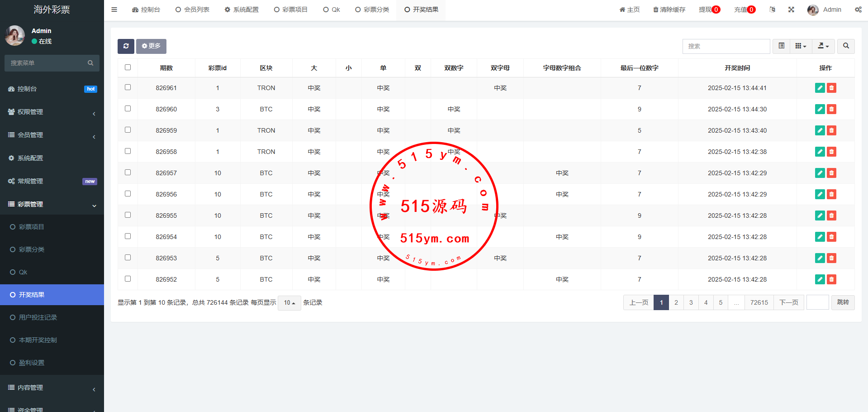Open the rows-per-page 10 dropdown

[289, 303]
